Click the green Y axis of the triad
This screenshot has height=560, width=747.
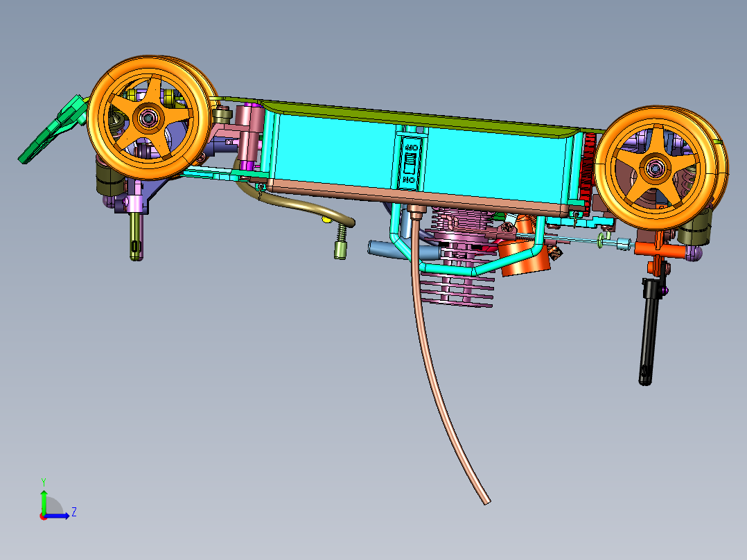coord(44,500)
